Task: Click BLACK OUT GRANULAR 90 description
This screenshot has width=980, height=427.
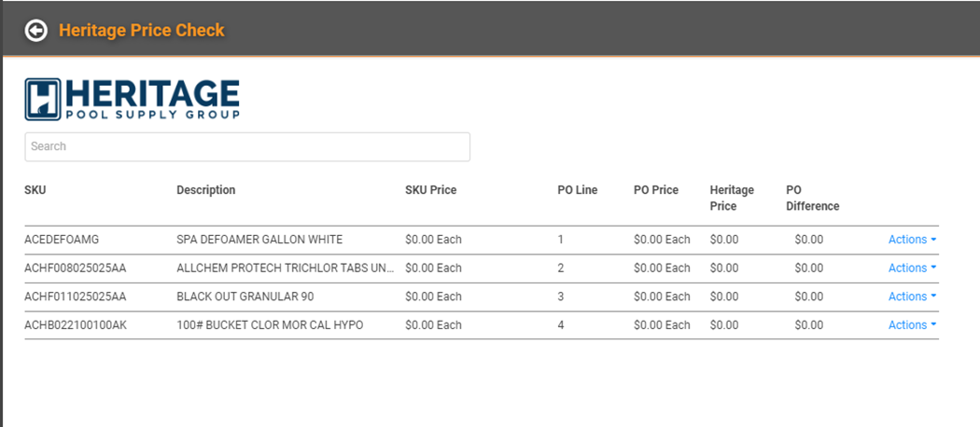Action: pos(245,296)
